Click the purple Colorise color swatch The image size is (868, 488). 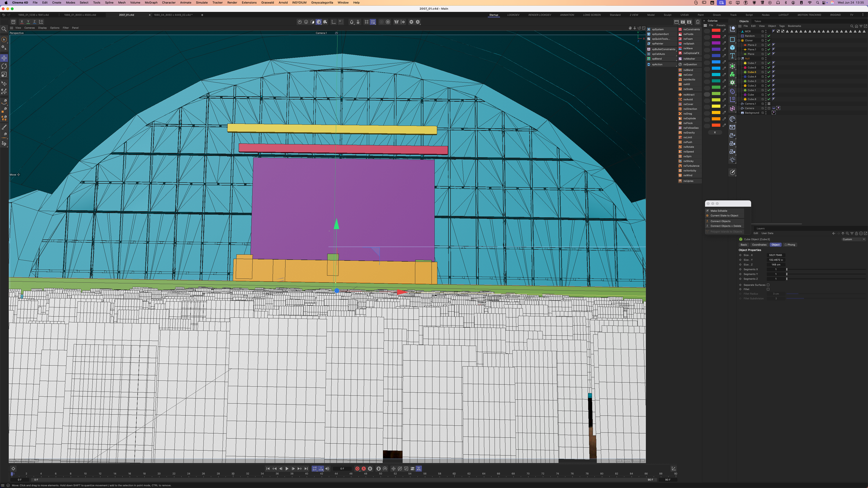716,43
